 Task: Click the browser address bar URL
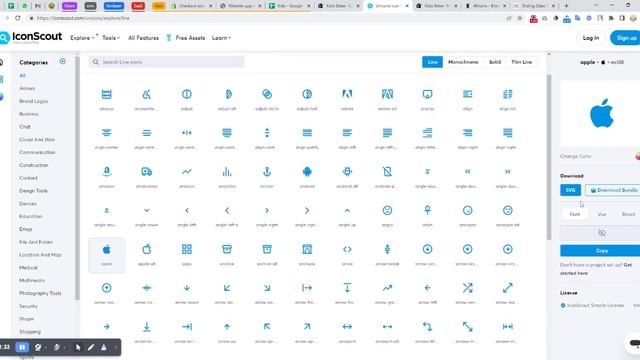point(83,18)
